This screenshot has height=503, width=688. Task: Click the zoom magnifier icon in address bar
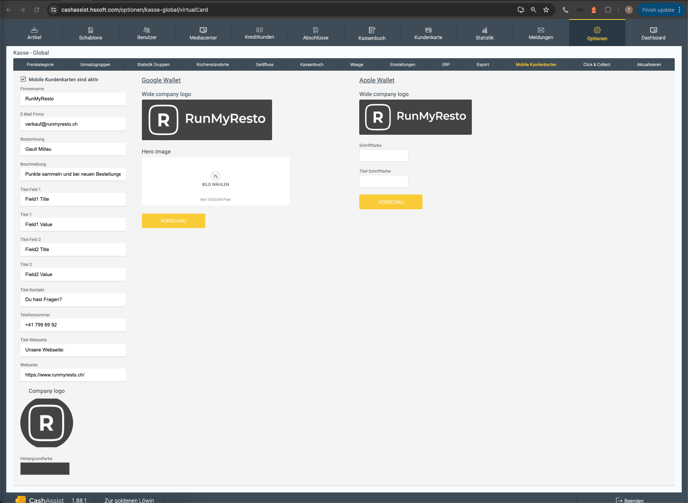(533, 10)
